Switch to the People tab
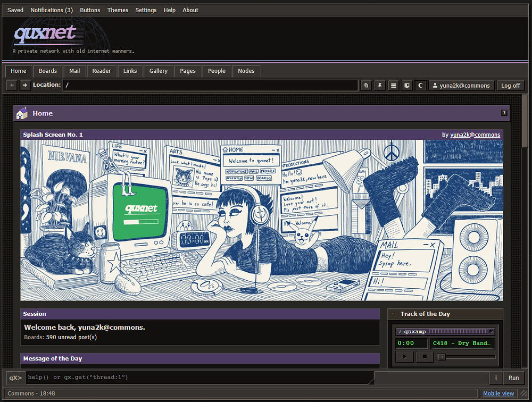The height and width of the screenshot is (402, 532). point(217,71)
